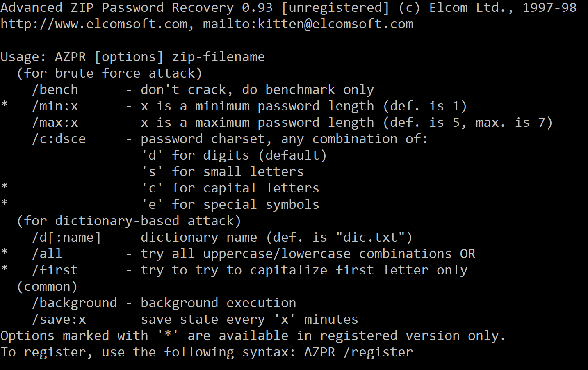This screenshot has width=588, height=370.
Task: Click the /first option text
Action: [55, 270]
